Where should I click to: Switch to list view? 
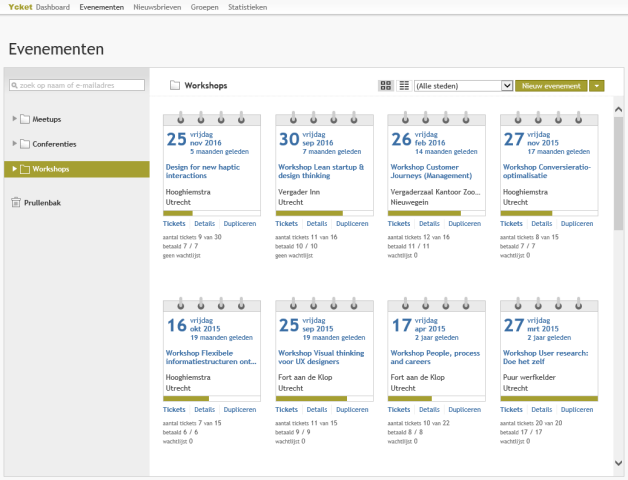click(404, 86)
